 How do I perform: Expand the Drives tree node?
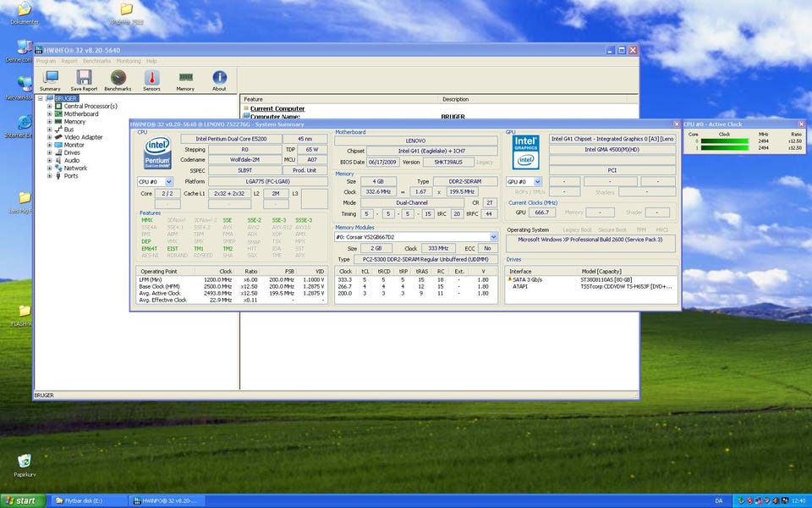[50, 153]
